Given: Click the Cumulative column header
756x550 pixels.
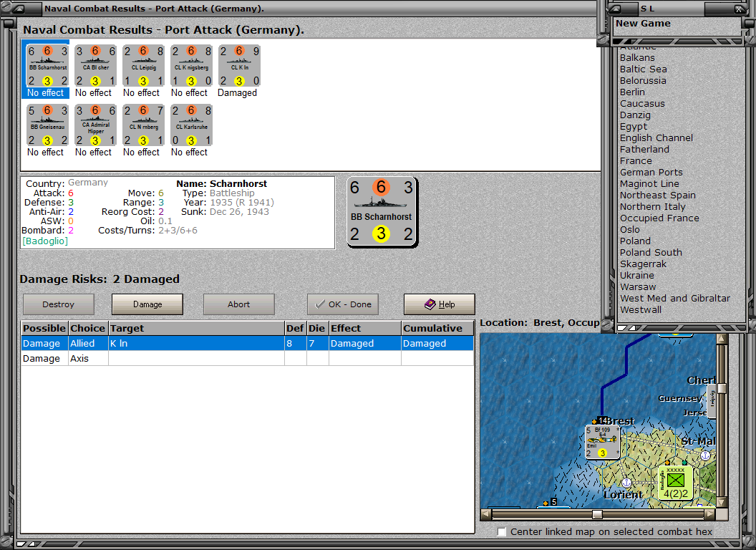Looking at the screenshot, I should pyautogui.click(x=437, y=328).
